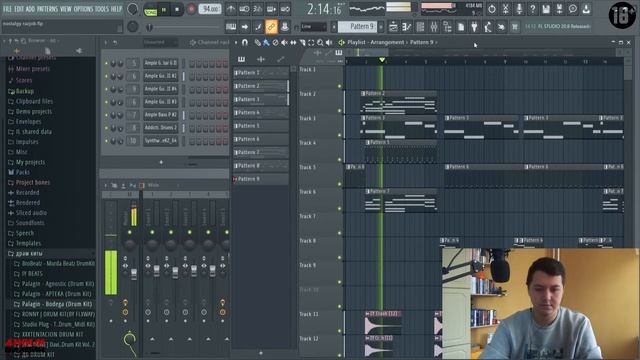Click the speech bubble icon in top toolbar
This screenshot has width=640, height=360.
point(573,9)
